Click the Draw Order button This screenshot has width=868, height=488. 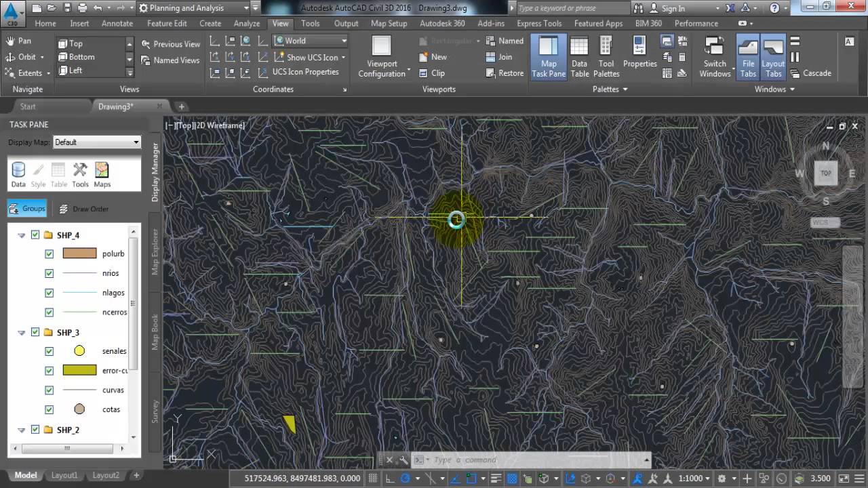click(83, 209)
